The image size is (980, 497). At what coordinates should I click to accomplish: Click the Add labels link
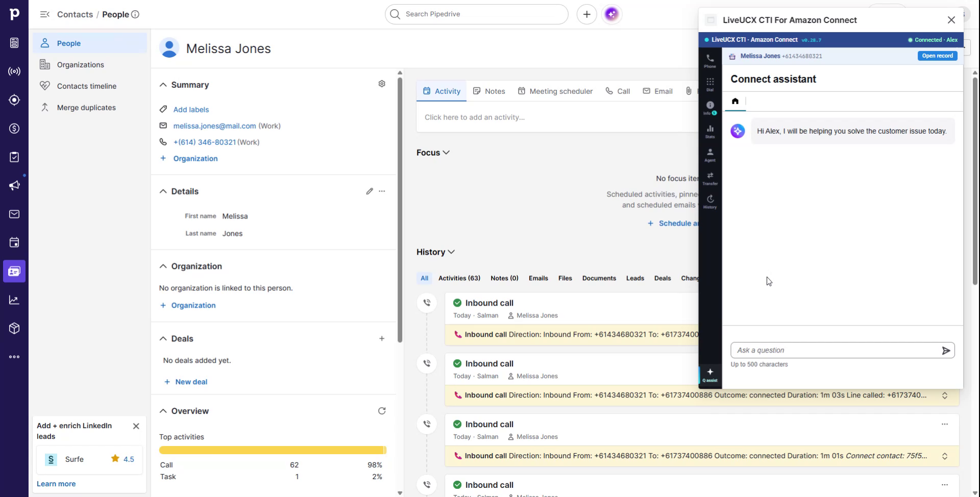point(191,110)
